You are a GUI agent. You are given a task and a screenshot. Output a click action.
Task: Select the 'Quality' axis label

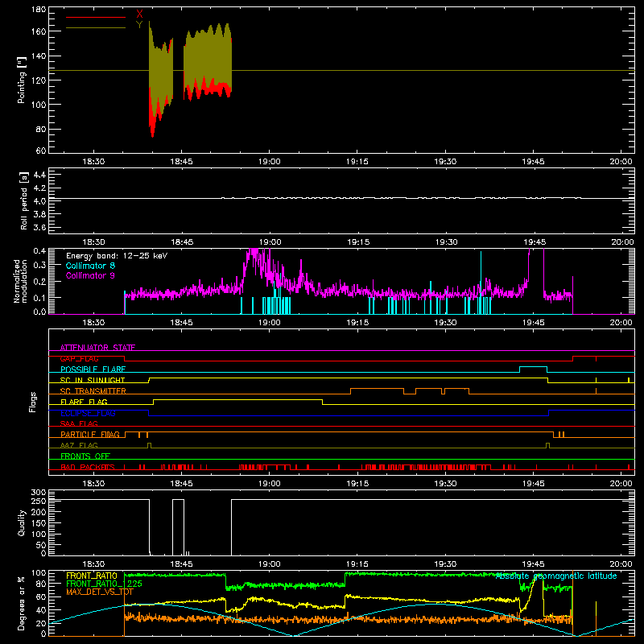point(22,522)
